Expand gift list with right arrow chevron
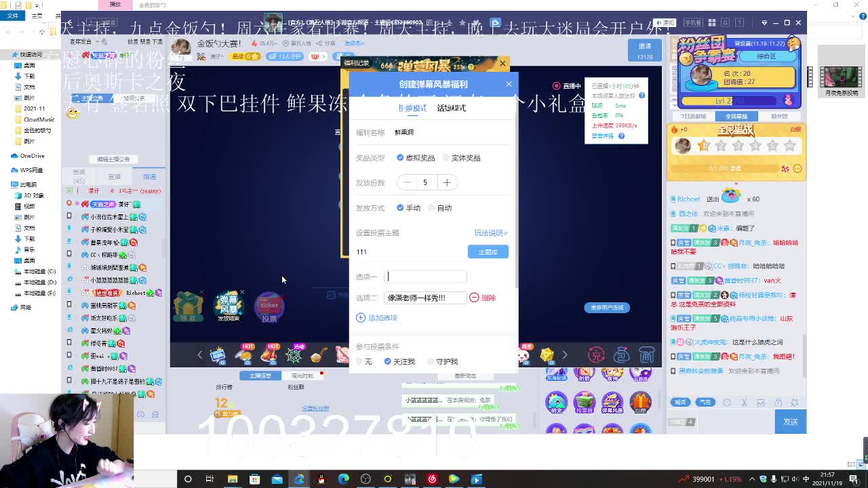 pyautogui.click(x=565, y=354)
